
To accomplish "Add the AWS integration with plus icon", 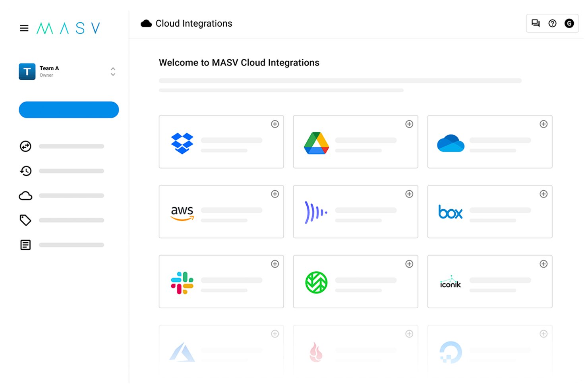I will [275, 194].
